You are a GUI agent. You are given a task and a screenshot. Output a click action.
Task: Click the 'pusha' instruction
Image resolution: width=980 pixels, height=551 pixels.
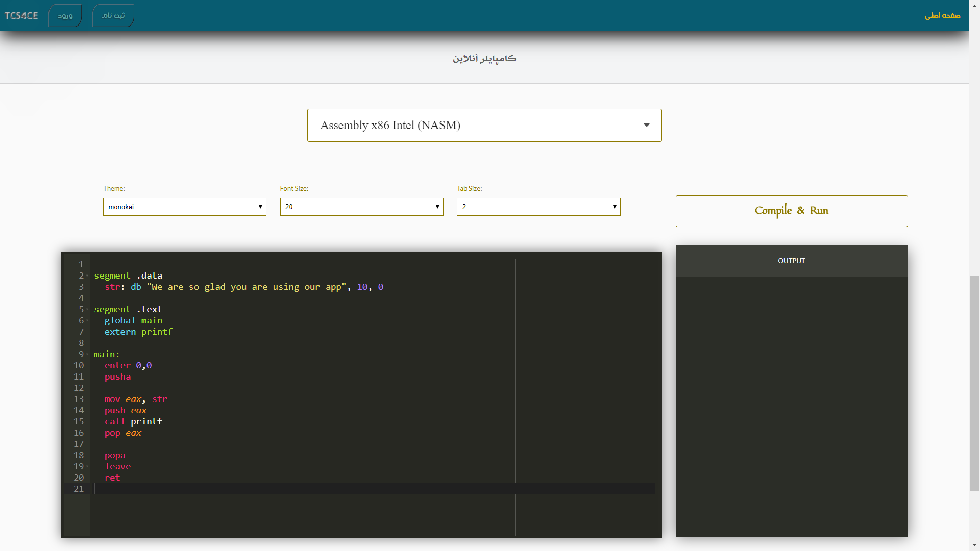point(117,377)
